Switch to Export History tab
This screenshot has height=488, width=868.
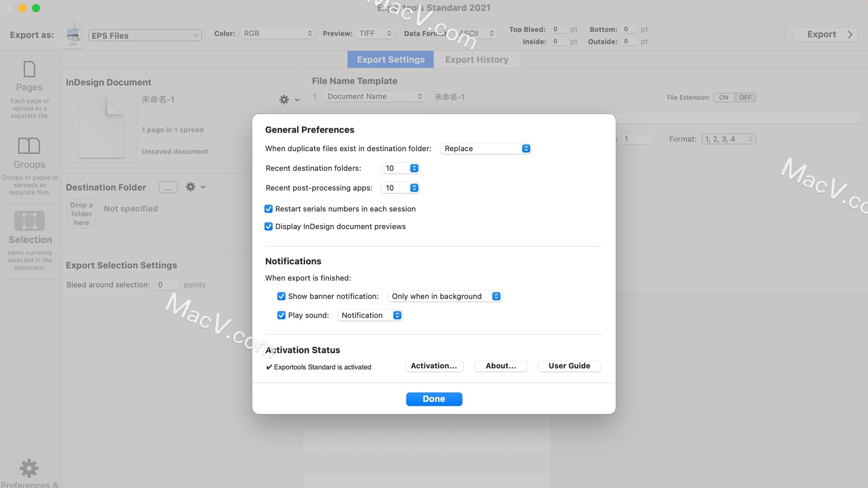tap(476, 60)
